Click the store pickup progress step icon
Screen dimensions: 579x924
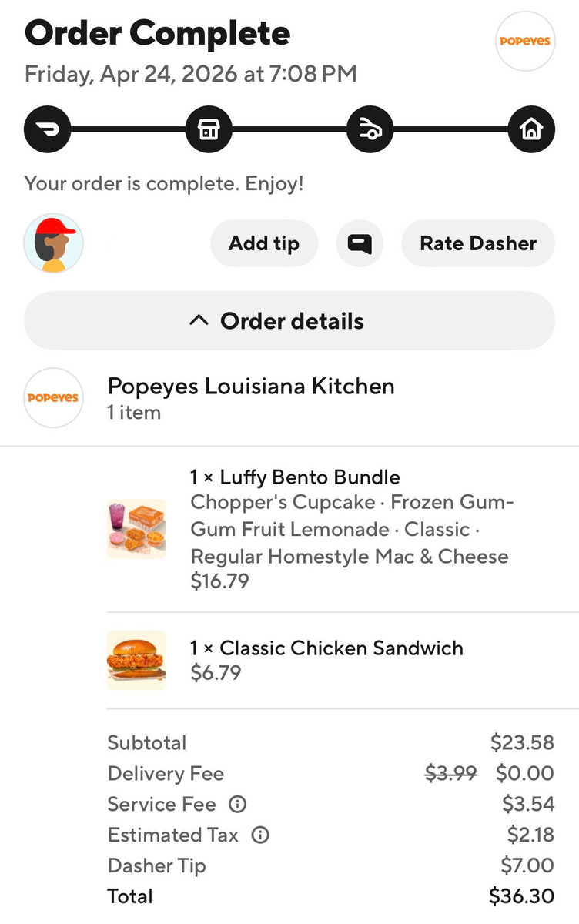pos(209,129)
